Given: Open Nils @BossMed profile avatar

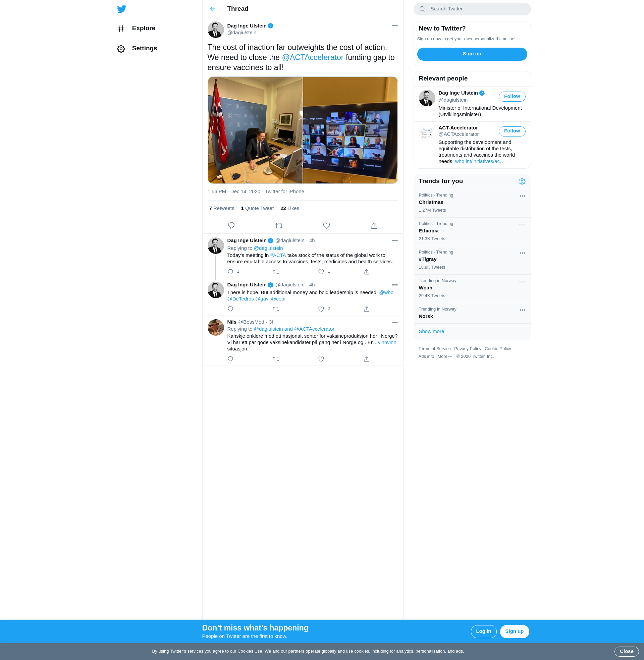Looking at the screenshot, I should 216,327.
